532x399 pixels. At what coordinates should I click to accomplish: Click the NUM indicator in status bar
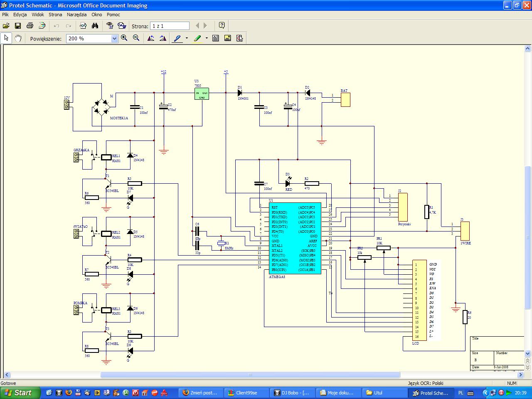[512, 383]
